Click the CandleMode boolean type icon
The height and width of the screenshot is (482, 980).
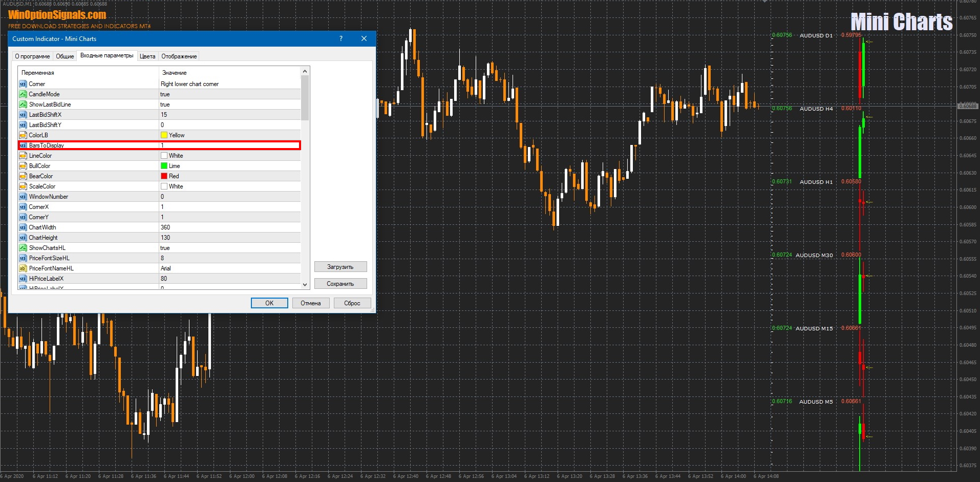(23, 94)
